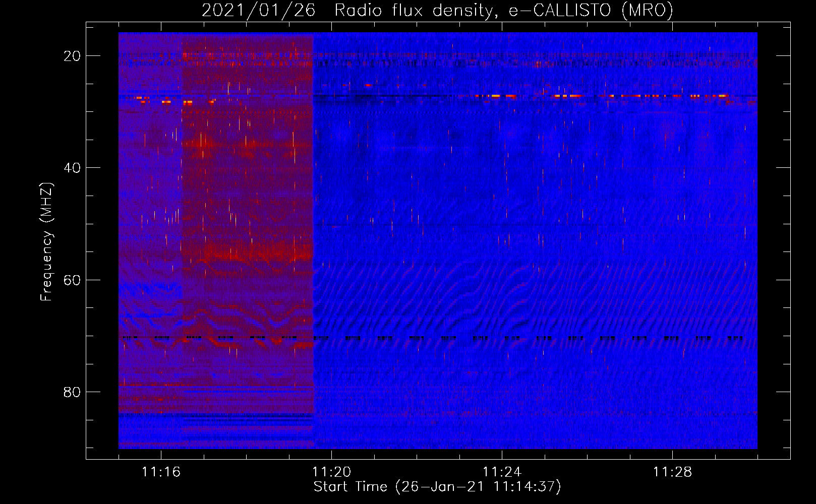This screenshot has height=504, width=816.
Task: Click the Start Time axis label
Action: coord(437,487)
